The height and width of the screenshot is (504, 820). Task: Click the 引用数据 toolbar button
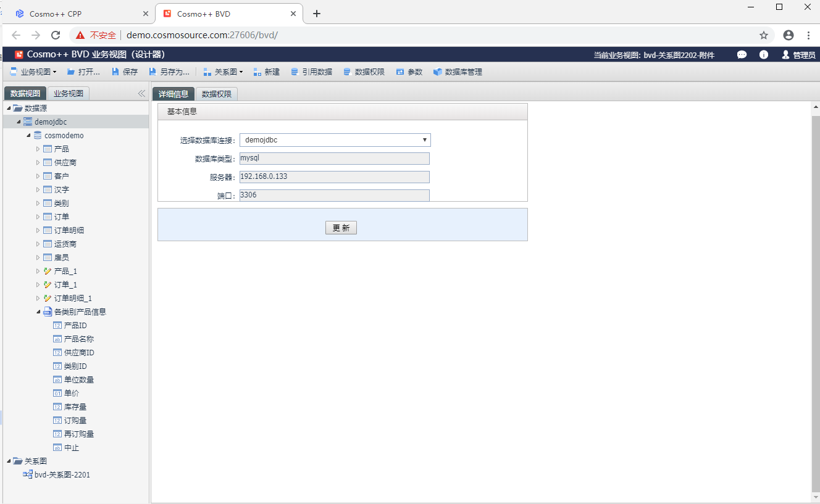(x=311, y=72)
